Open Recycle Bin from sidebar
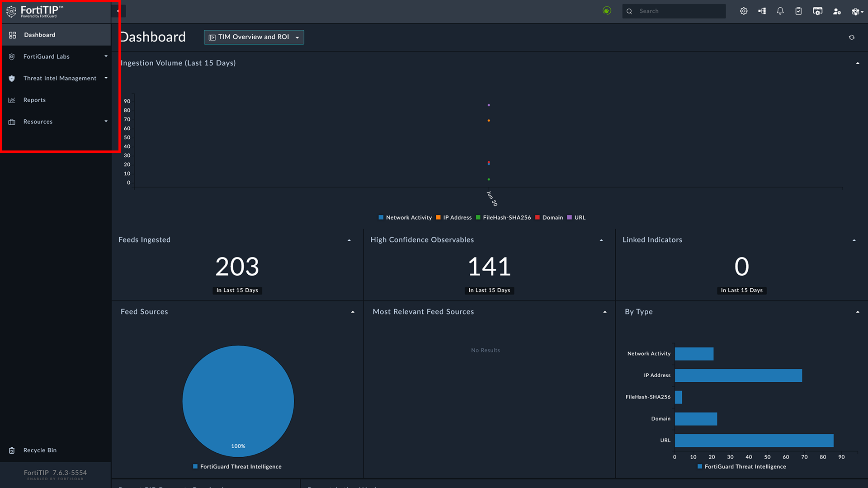The image size is (868, 488). pos(40,450)
